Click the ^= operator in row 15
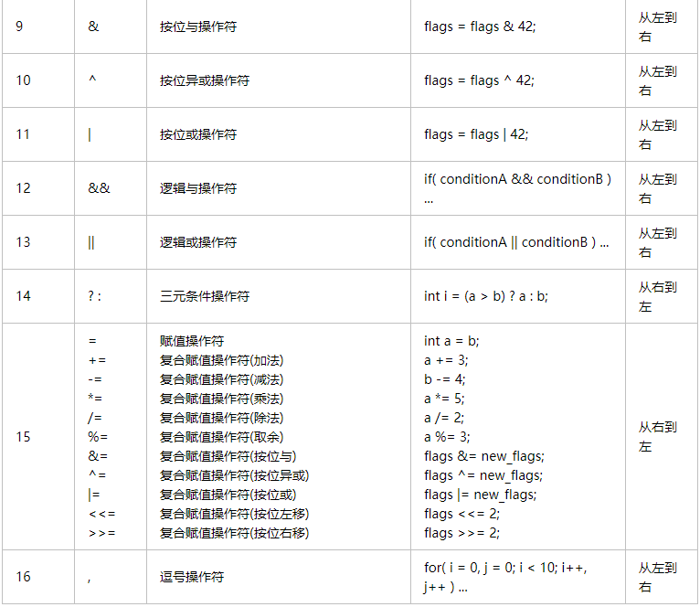Image resolution: width=700 pixels, height=607 pixels. click(97, 474)
